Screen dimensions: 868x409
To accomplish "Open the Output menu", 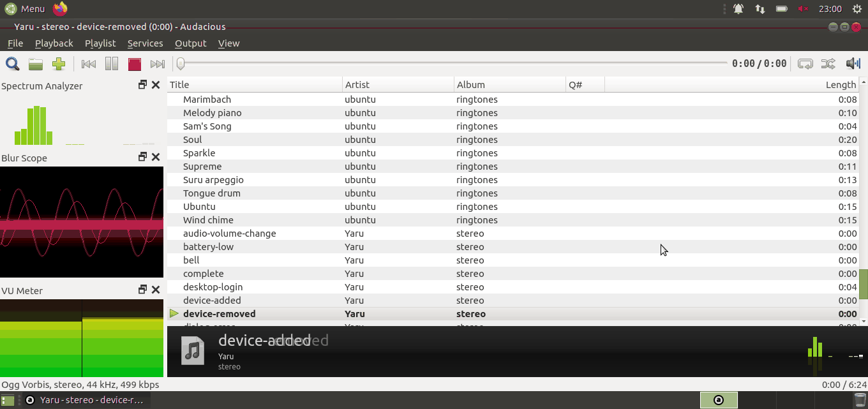I will (x=190, y=43).
